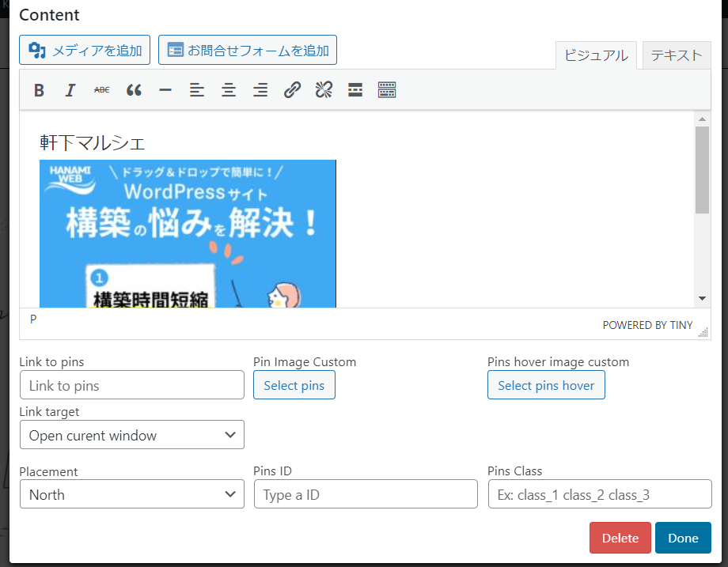Click scrollbar up arrow in editor
The height and width of the screenshot is (567, 728).
pos(702,119)
